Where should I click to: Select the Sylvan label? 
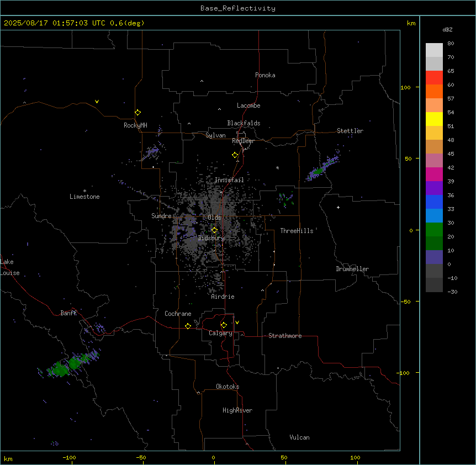click(215, 135)
